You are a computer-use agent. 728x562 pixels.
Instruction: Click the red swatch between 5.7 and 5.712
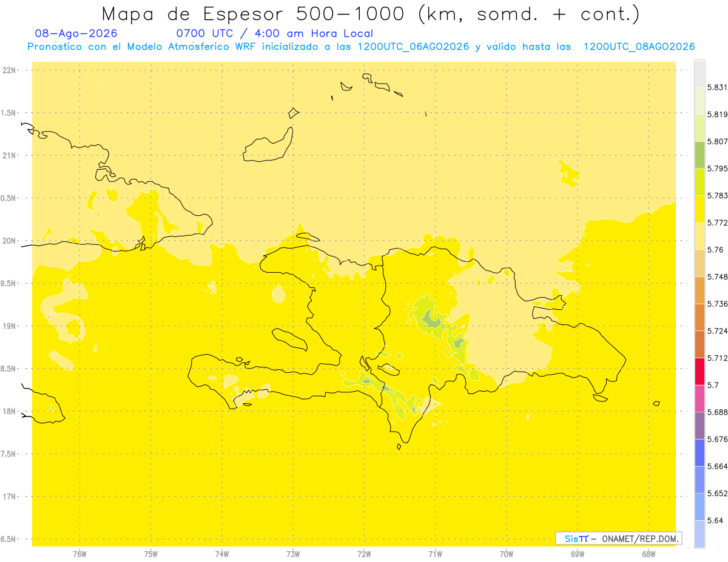point(699,372)
